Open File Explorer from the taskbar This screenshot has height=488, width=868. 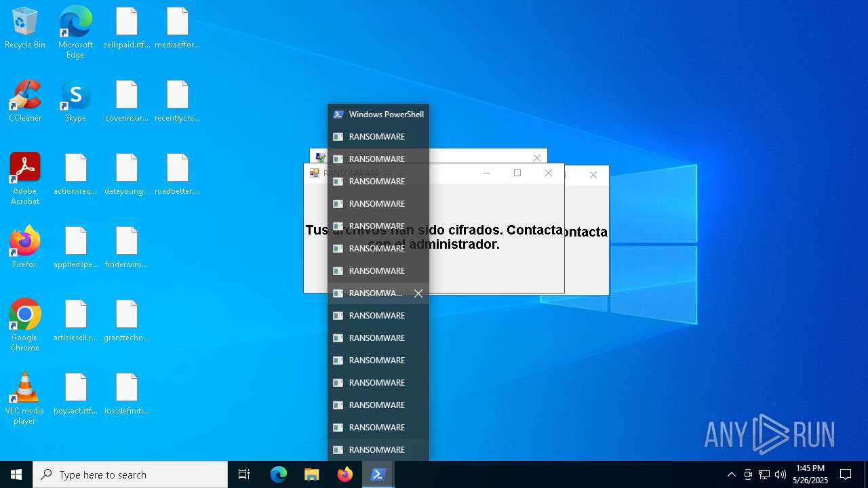(x=311, y=474)
